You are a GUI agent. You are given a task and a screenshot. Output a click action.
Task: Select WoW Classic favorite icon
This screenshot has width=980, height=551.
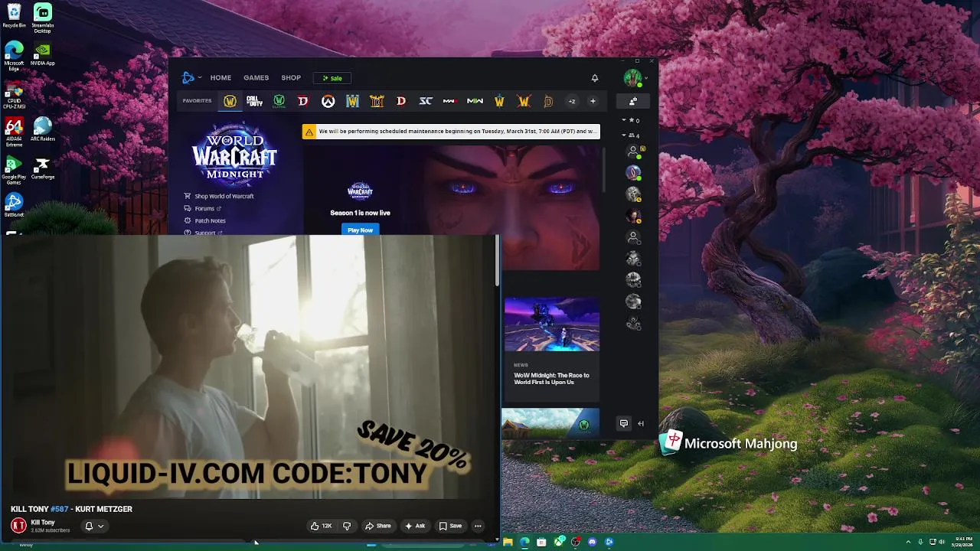pos(279,101)
